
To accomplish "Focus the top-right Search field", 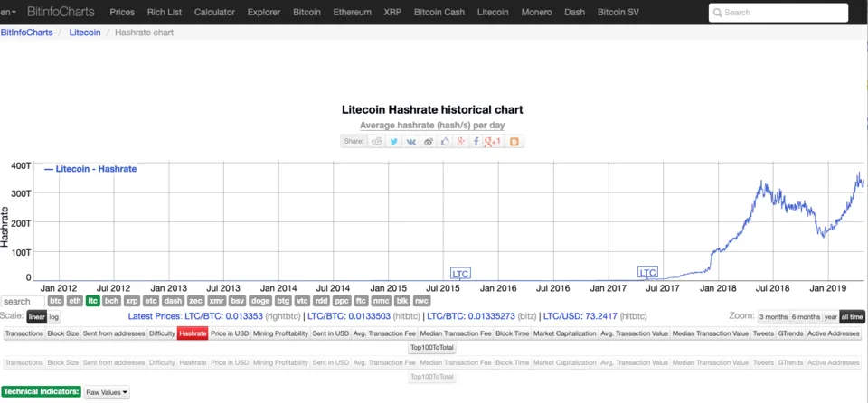I will point(778,12).
